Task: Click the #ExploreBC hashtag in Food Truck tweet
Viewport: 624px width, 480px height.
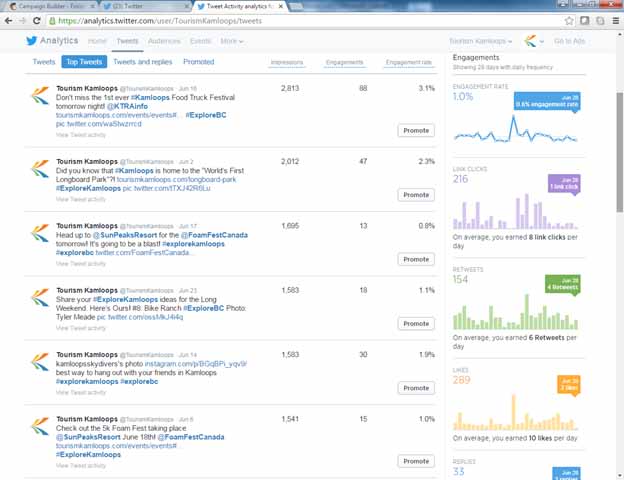Action: click(206, 115)
